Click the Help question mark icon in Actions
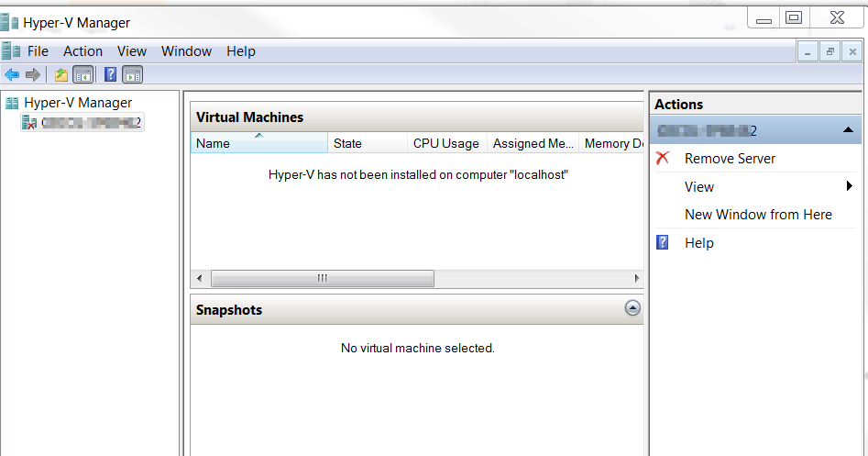 tap(662, 242)
